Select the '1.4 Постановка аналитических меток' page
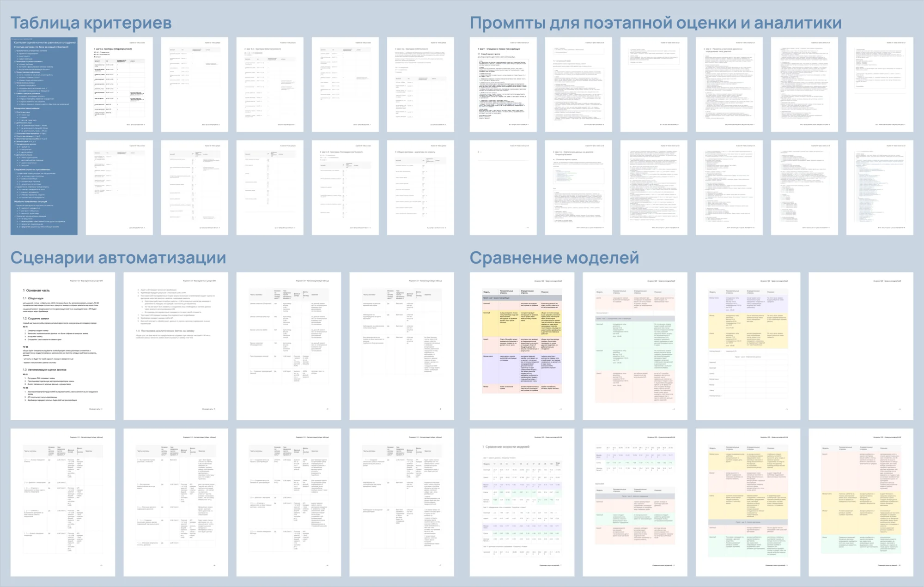 coord(176,346)
